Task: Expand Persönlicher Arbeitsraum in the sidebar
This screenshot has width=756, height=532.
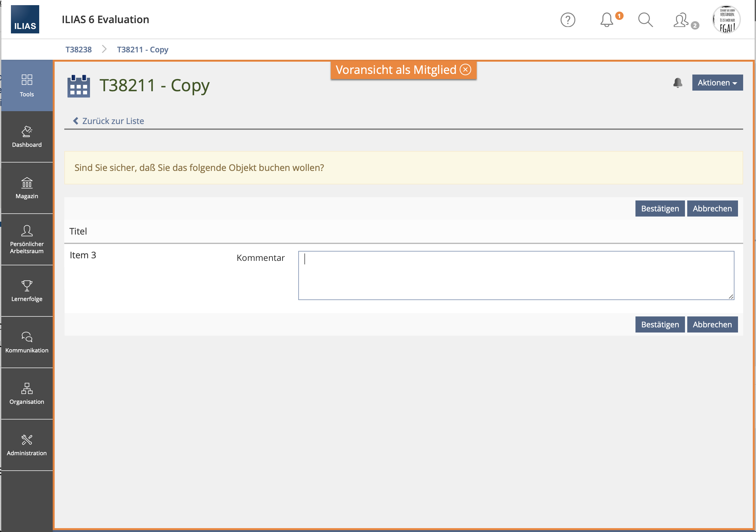Action: [x=27, y=240]
